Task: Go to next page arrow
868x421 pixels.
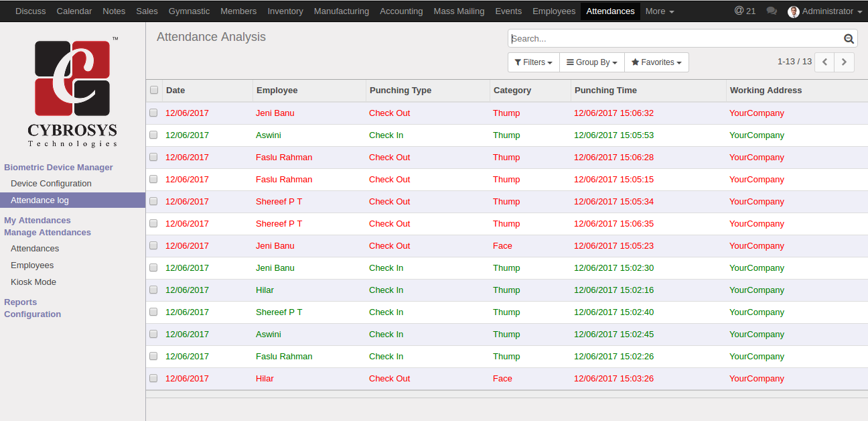Action: coord(844,62)
